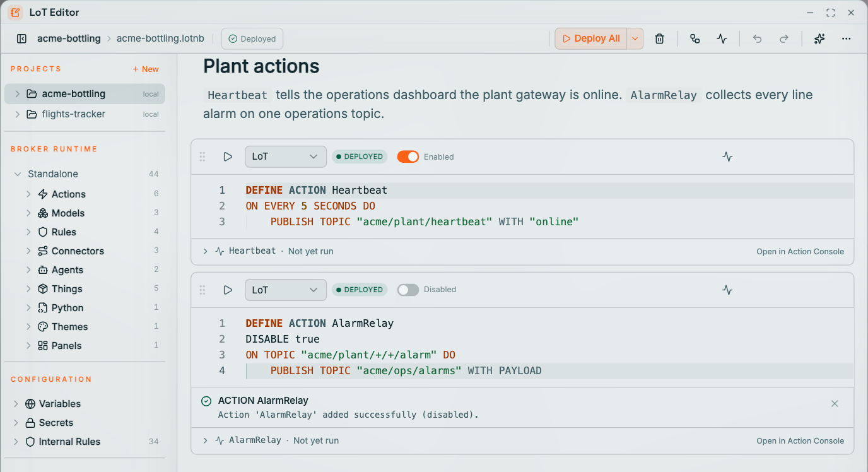The width and height of the screenshot is (868, 472).
Task: Click the Plant actions heading
Action: coord(261,66)
